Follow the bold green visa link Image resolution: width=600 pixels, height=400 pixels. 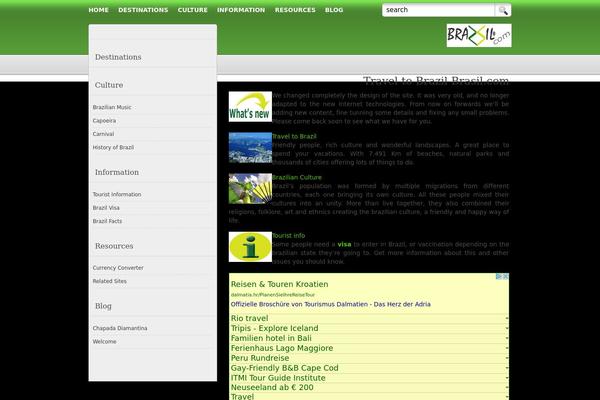[344, 244]
